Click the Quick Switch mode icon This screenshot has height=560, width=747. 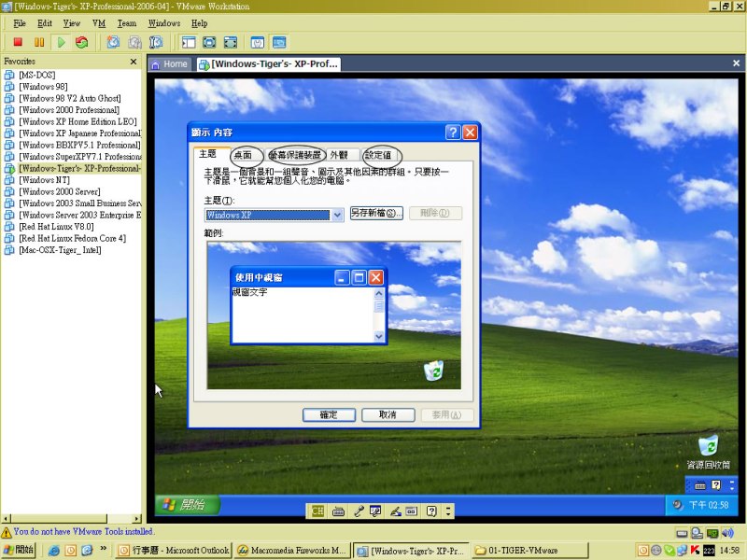point(209,42)
